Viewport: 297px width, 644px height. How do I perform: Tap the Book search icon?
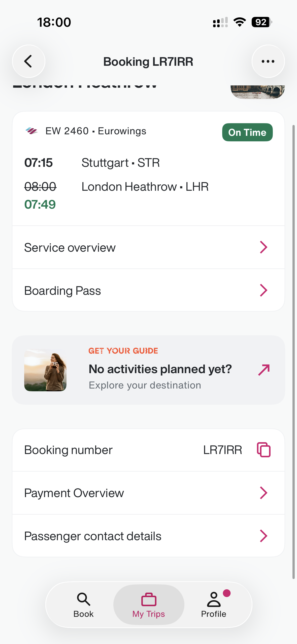pyautogui.click(x=83, y=599)
